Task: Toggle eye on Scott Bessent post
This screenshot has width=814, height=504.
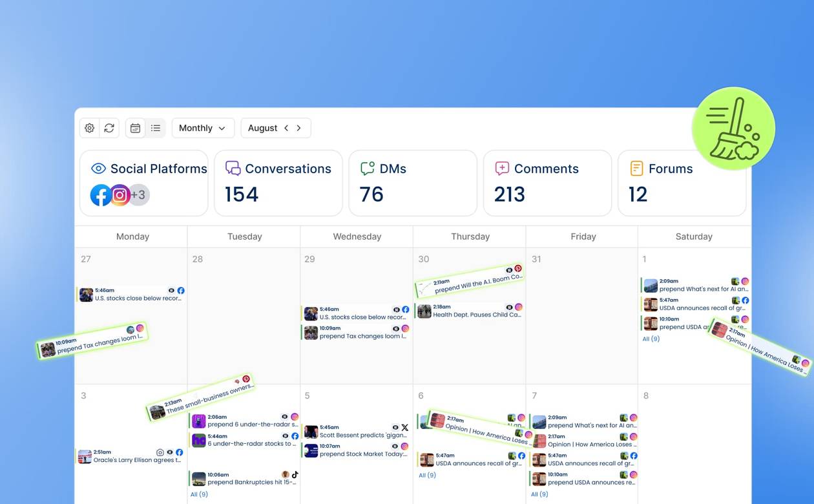Action: pyautogui.click(x=395, y=428)
